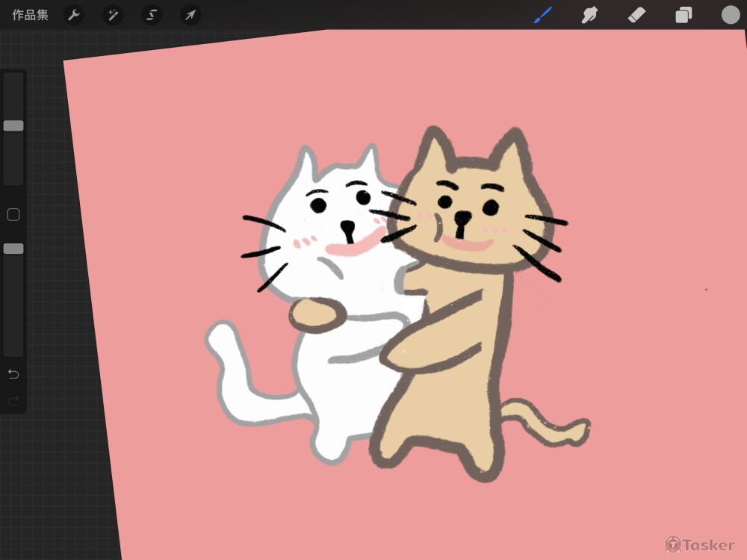
Task: Click the brush size slider handle
Action: [13, 126]
